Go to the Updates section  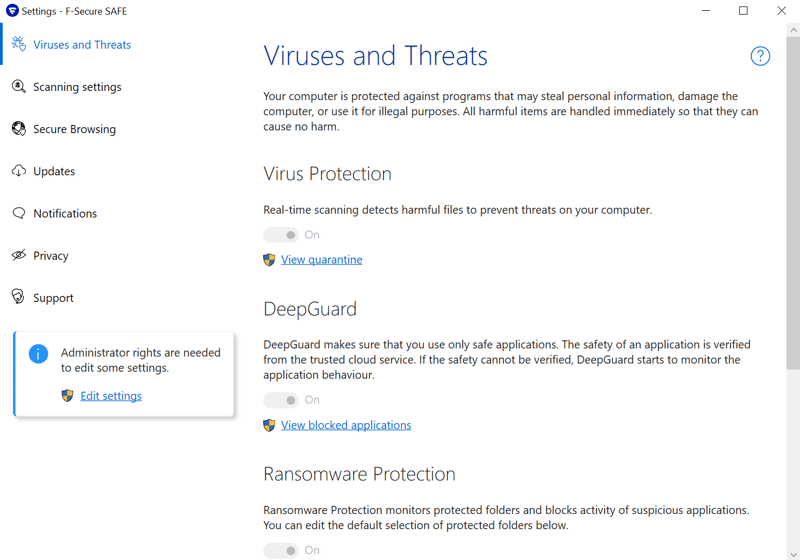54,171
